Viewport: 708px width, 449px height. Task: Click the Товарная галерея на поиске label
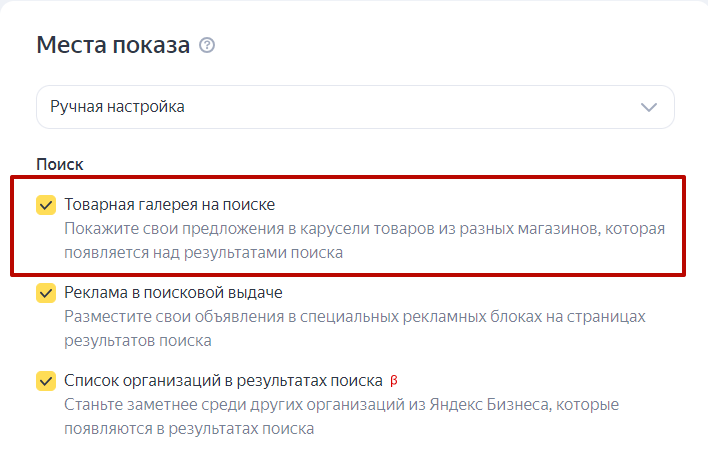169,205
